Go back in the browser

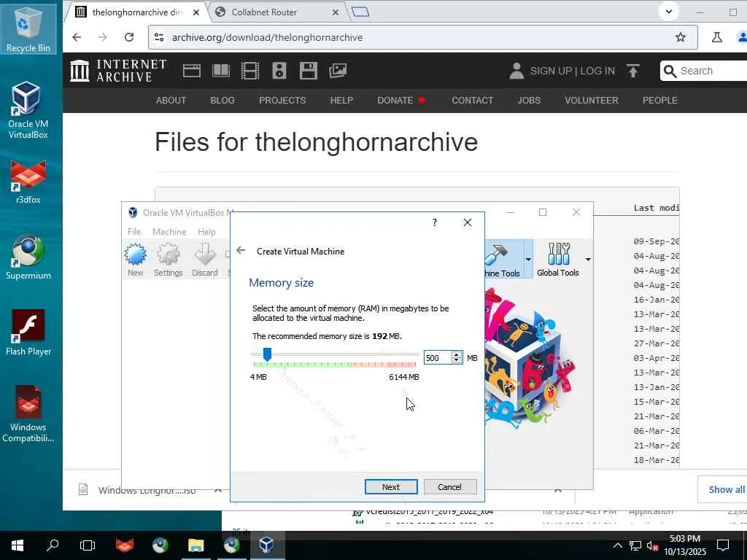77,37
